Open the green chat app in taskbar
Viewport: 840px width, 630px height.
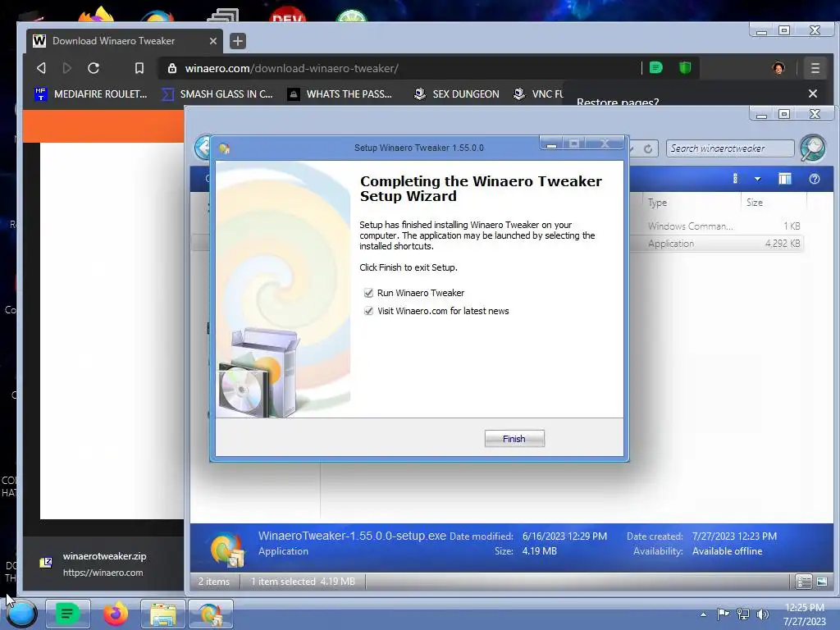coord(67,614)
